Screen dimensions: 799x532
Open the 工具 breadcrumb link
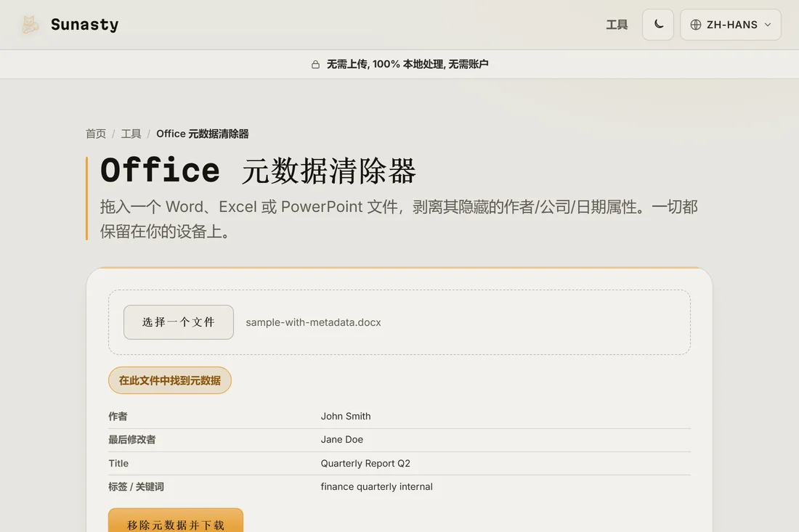coord(131,134)
